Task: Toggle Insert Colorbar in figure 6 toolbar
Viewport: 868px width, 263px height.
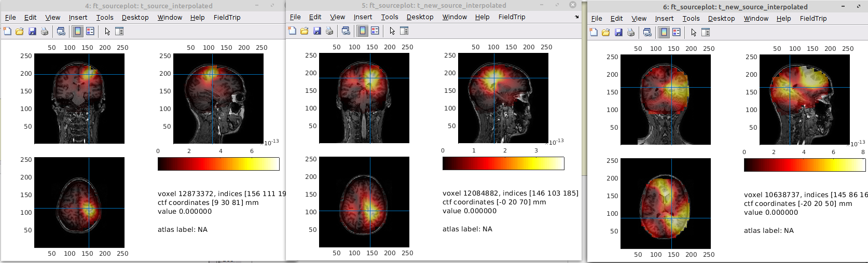Action: coord(664,33)
